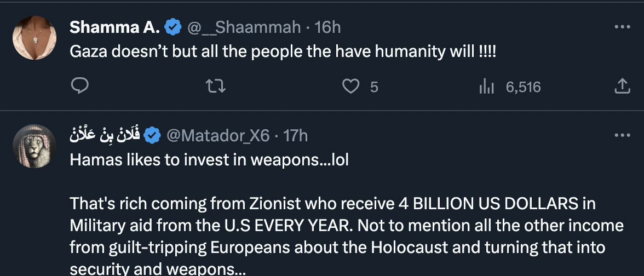Click the 6,516 views count
Viewport: 644px width, 276px height.
pos(523,86)
